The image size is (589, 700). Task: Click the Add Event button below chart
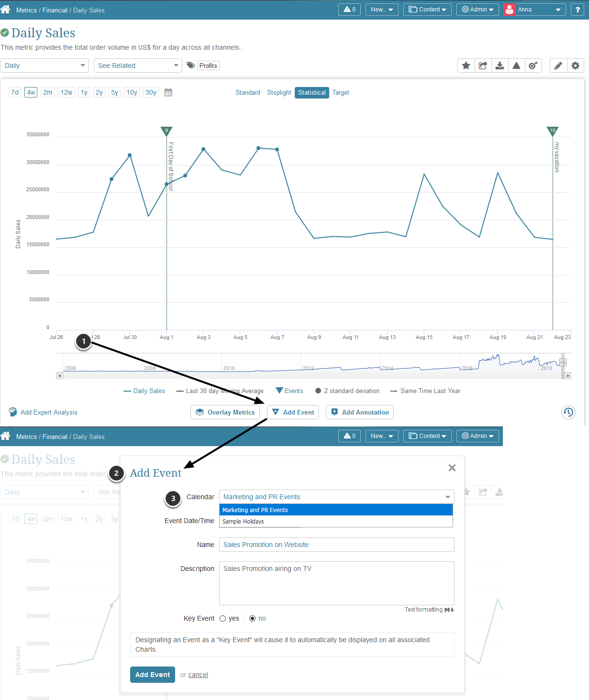[x=293, y=412]
